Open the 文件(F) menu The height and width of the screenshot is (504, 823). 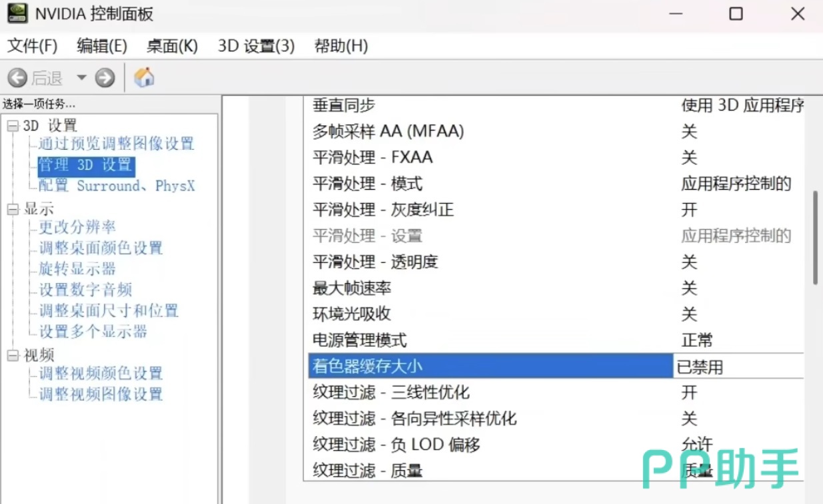[x=33, y=46]
